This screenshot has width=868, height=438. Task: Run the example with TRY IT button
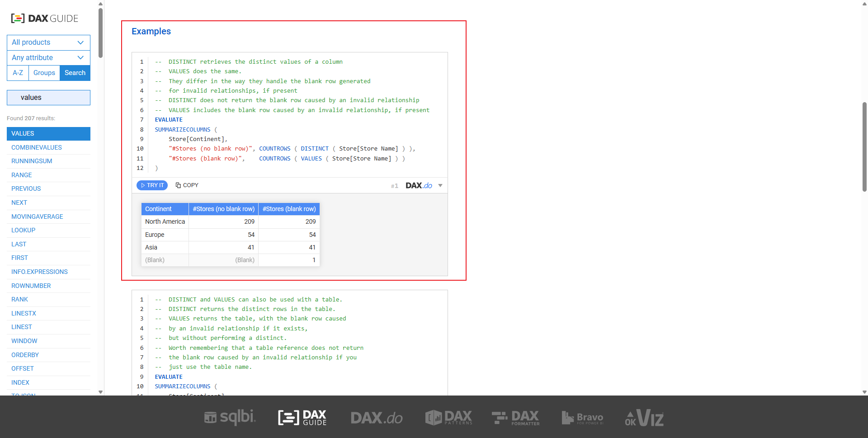tap(152, 185)
